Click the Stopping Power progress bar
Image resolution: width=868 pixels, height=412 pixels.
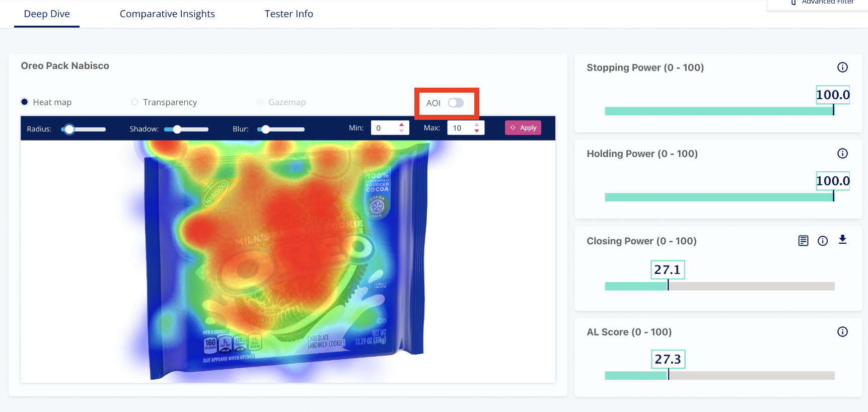point(719,111)
